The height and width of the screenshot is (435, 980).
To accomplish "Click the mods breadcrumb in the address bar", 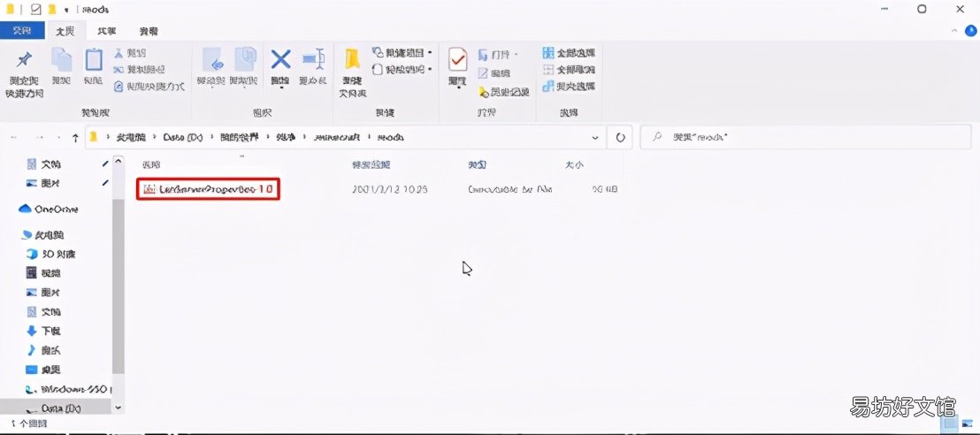I will click(x=391, y=138).
